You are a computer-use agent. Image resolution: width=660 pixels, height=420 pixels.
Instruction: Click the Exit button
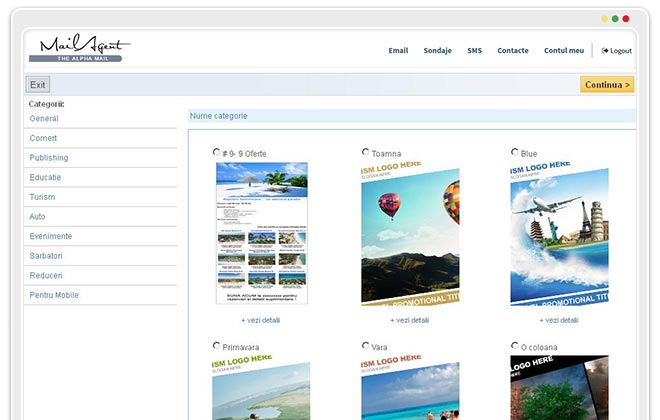click(x=38, y=85)
